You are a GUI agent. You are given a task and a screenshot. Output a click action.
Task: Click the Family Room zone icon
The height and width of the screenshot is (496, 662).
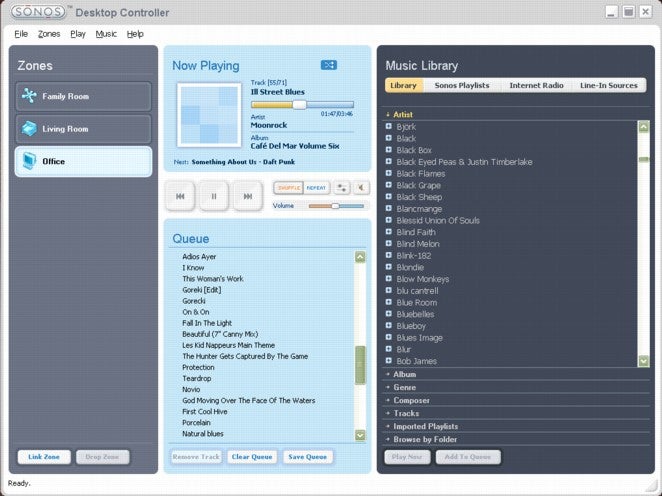tap(29, 96)
